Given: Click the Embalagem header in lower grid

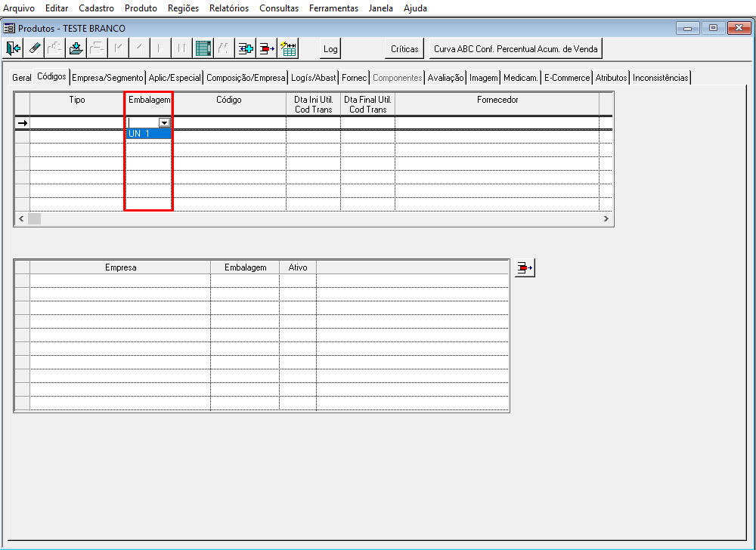Looking at the screenshot, I should 246,267.
